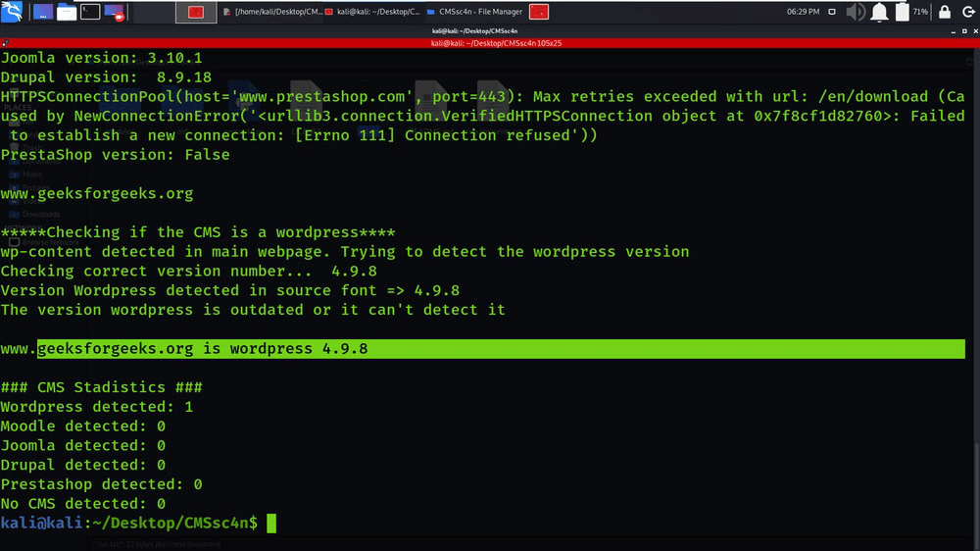This screenshot has width=980, height=551.
Task: Open the 06:29 PM clock calendar
Action: tap(804, 12)
